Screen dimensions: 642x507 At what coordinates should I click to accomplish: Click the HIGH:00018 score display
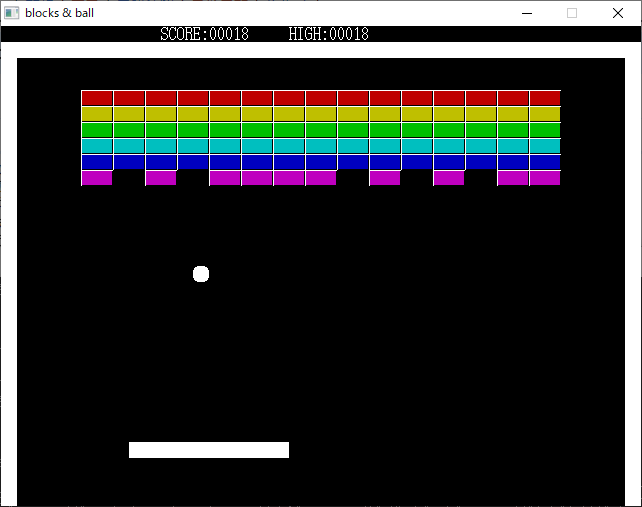click(328, 34)
